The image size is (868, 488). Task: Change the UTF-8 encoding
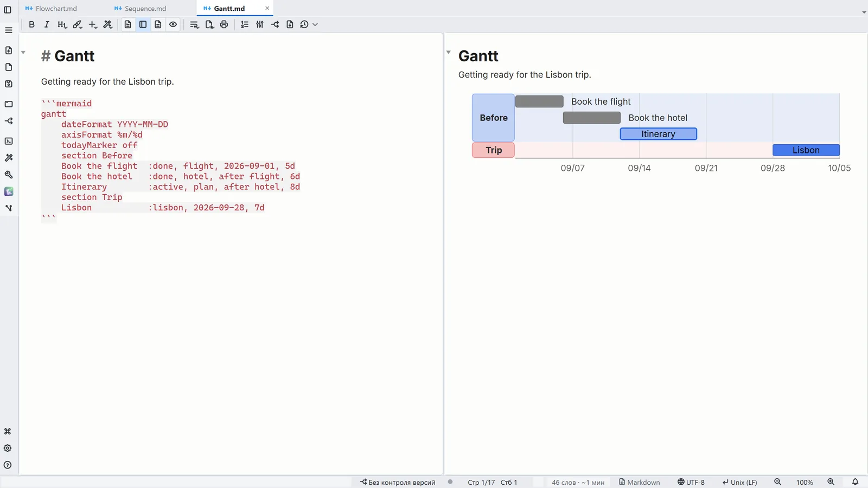point(691,482)
